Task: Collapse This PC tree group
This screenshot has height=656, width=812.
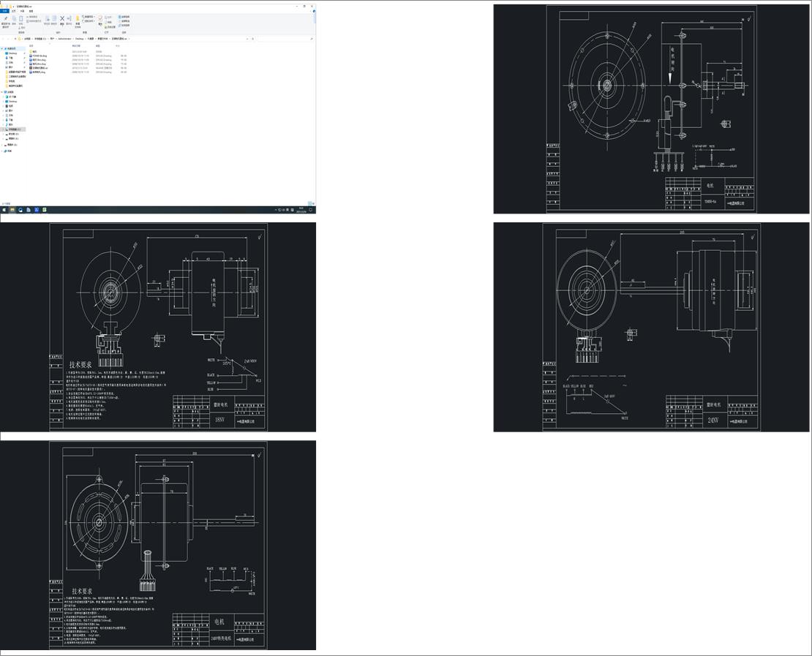Action: [x=2, y=92]
